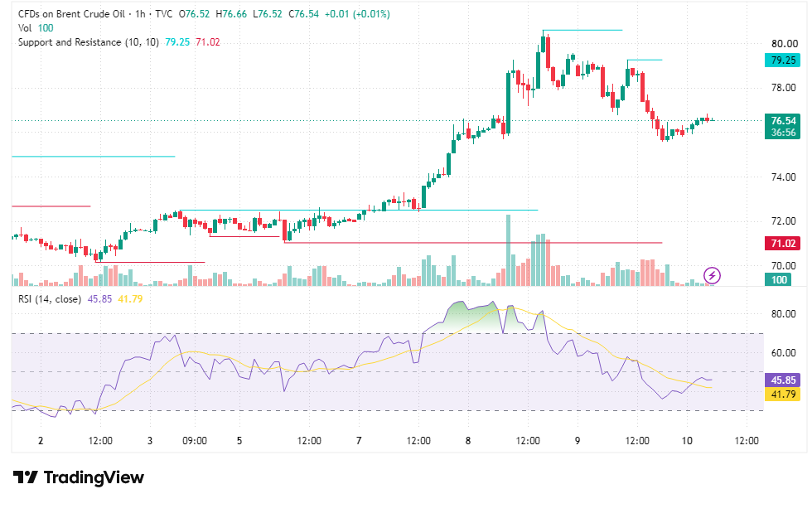Click the 74.00 price axis label
812x523 pixels.
pos(784,177)
